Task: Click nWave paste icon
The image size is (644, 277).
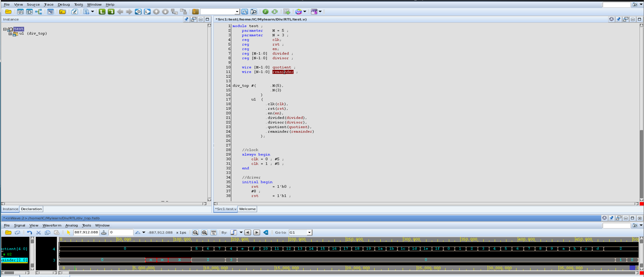Action: click(x=57, y=233)
